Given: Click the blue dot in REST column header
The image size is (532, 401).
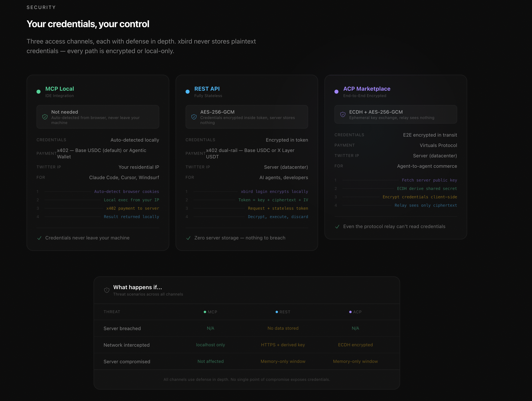Looking at the screenshot, I should point(277,312).
